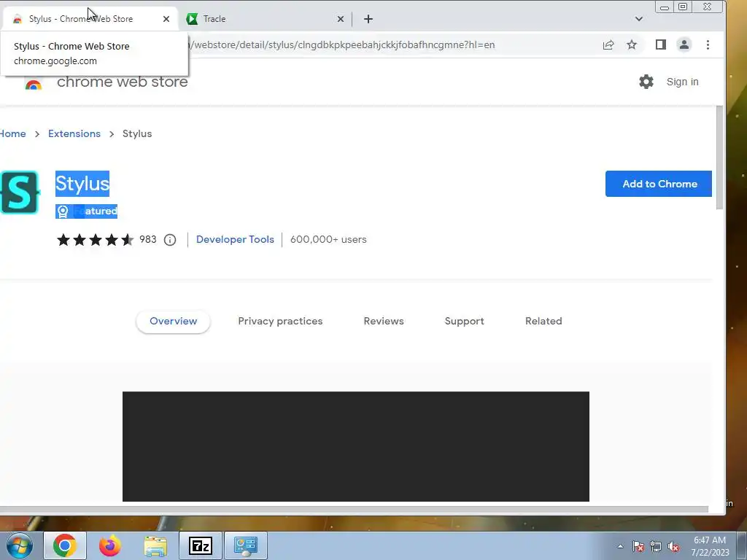Viewport: 747px width, 560px height.
Task: Open Chrome profile avatar
Action: click(x=684, y=44)
